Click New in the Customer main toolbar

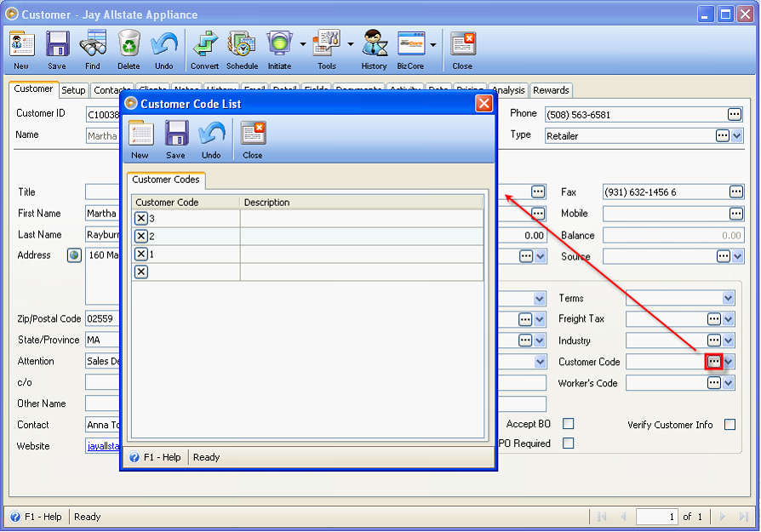[x=22, y=50]
